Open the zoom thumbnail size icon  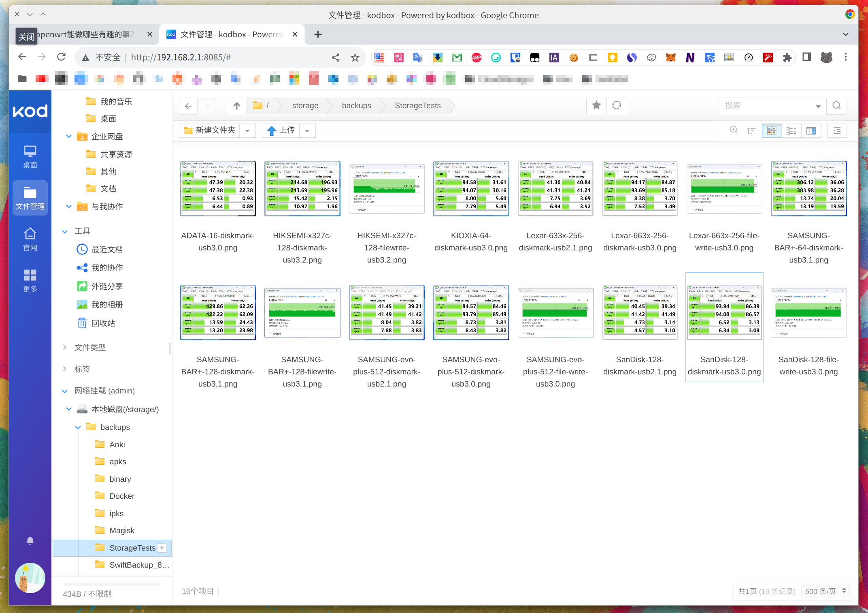tap(734, 130)
